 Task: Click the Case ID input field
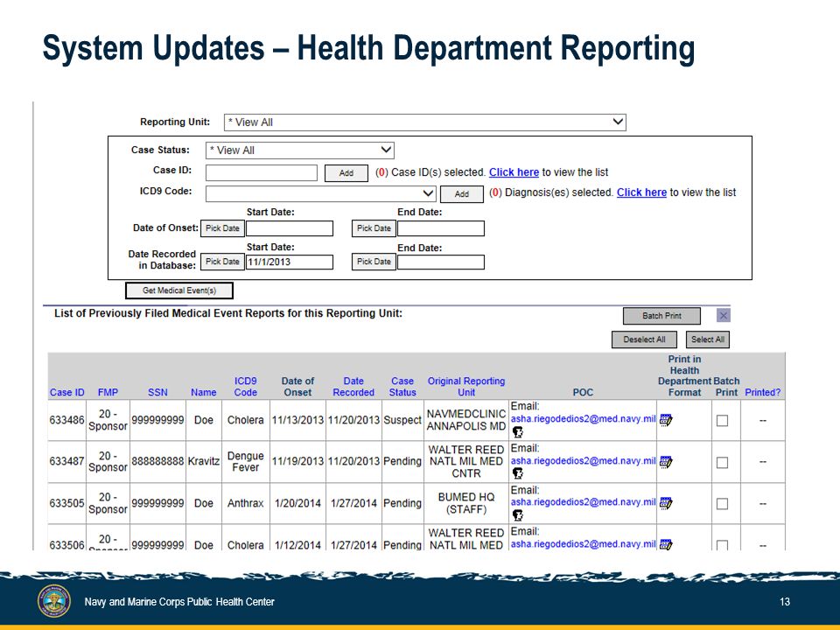[x=262, y=172]
